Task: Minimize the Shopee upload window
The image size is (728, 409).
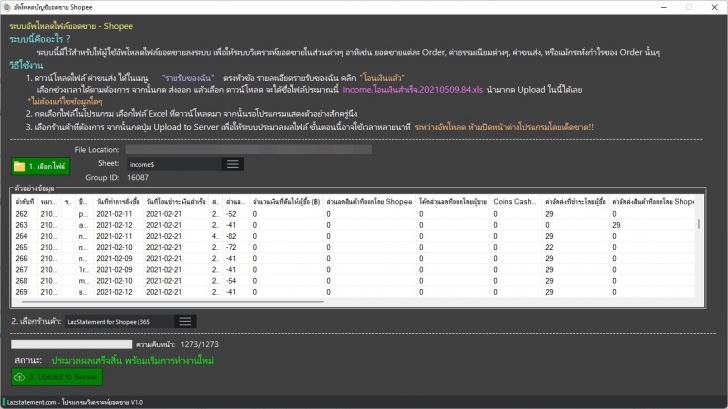Action: (x=663, y=7)
